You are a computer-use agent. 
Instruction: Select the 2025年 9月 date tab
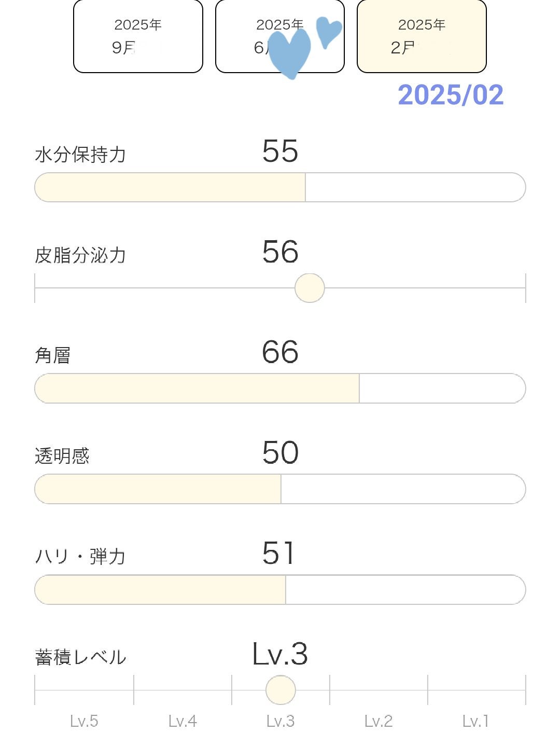[x=138, y=36]
